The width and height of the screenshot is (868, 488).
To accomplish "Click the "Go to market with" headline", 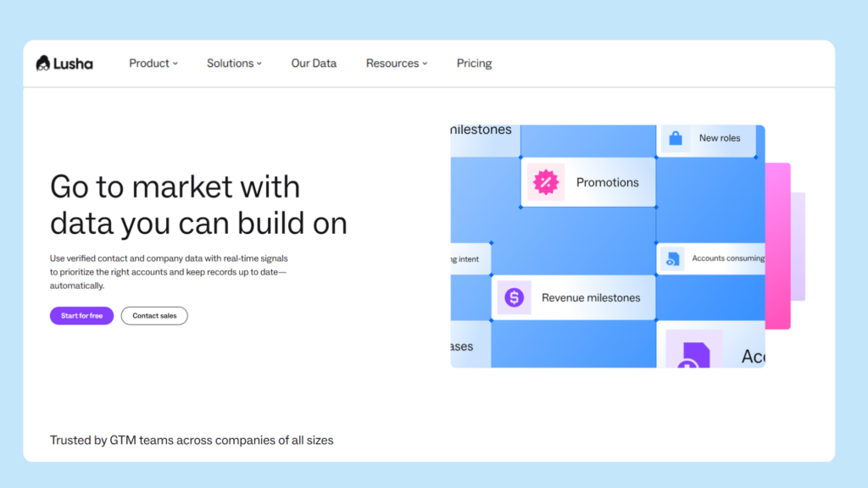I will tap(175, 186).
